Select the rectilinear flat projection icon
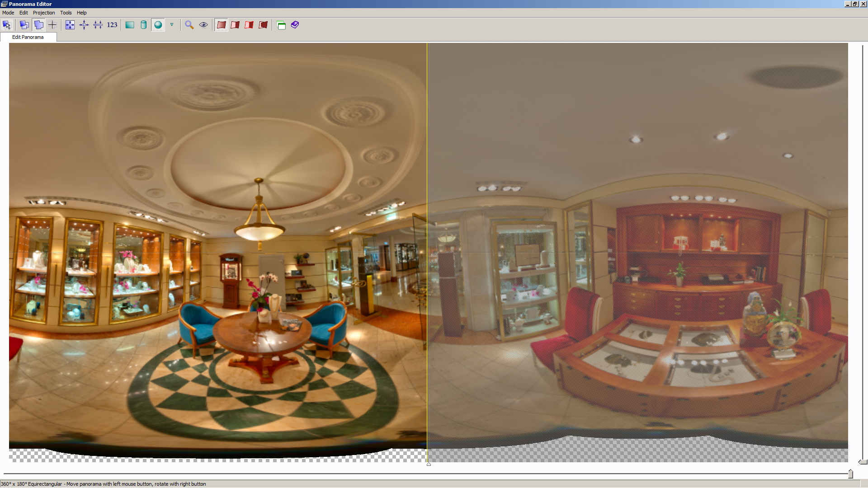 tap(130, 25)
